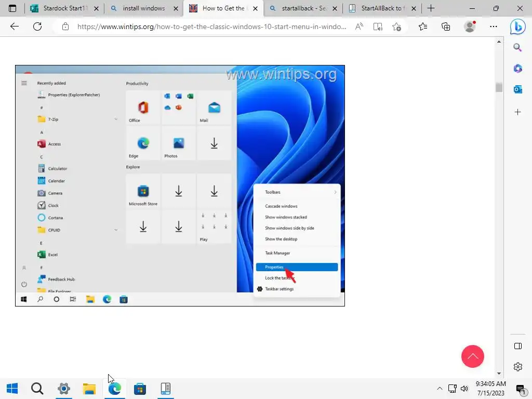Click the last pinned taskbar app
The image size is (532, 399).
[x=166, y=389]
